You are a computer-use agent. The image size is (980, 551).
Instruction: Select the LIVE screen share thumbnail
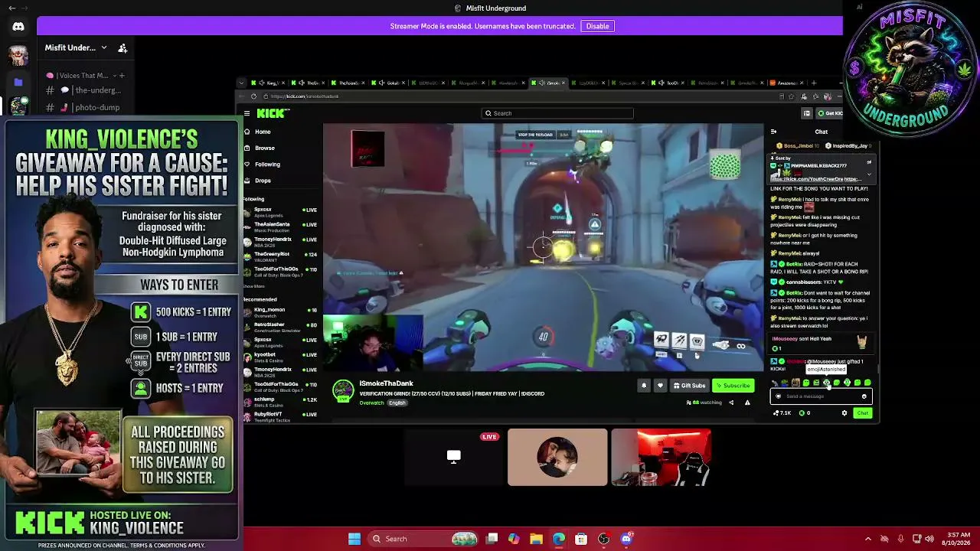(453, 458)
